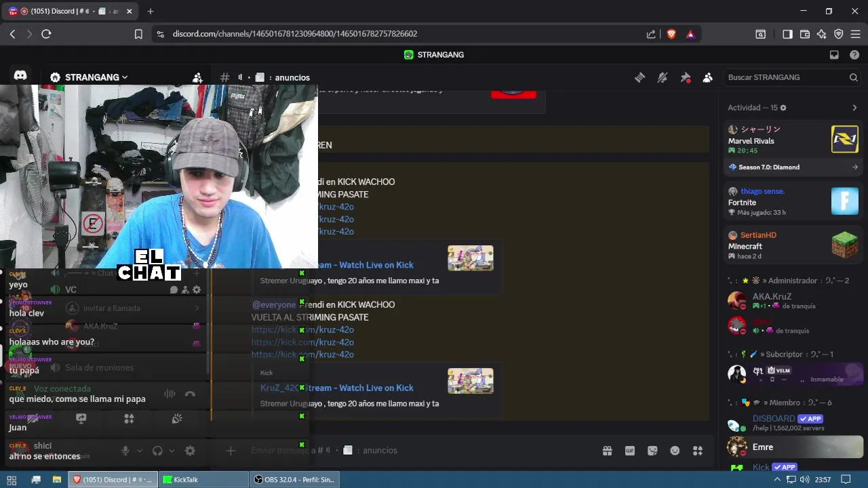This screenshot has width=868, height=488.
Task: Open apps launcher icon in message bar
Action: pyautogui.click(x=697, y=451)
